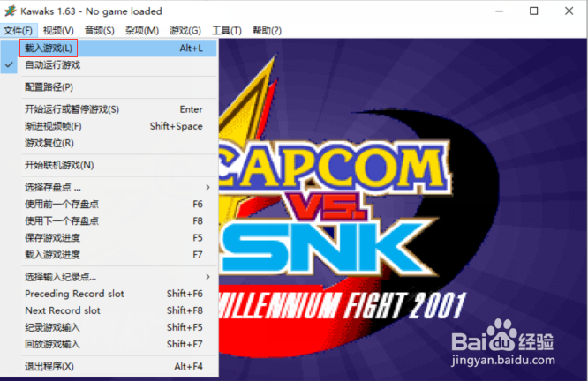Click Preceding Record slot menu item
588x381 pixels.
[109, 294]
